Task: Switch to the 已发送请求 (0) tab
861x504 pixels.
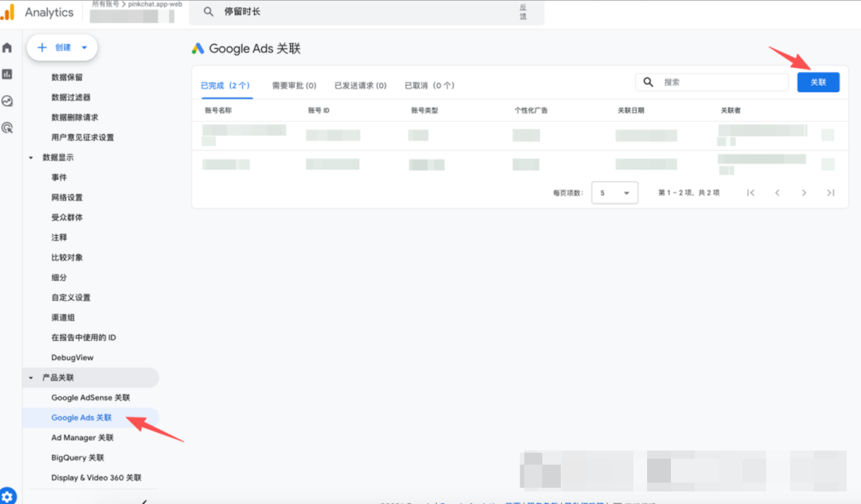Action: pyautogui.click(x=360, y=85)
